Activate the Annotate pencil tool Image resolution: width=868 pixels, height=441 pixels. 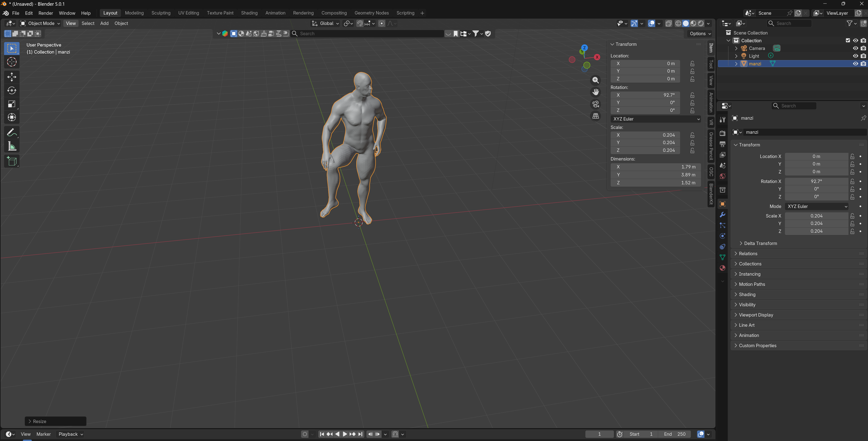[x=11, y=132]
